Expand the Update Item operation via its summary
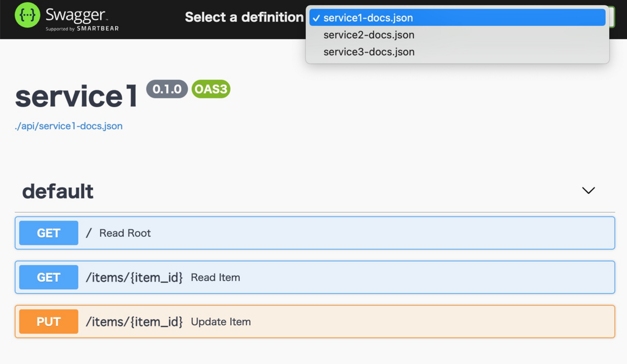The height and width of the screenshot is (364, 627). point(220,322)
